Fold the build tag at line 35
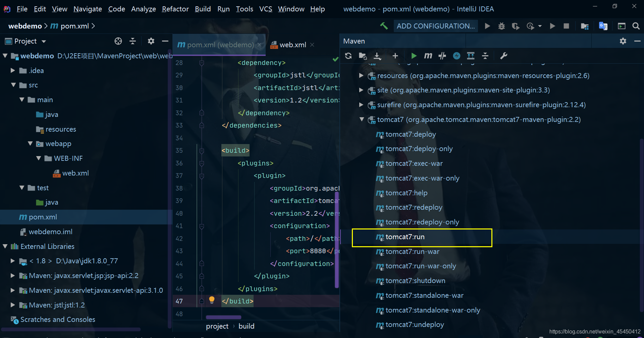Viewport: 644px width, 338px height. click(202, 150)
